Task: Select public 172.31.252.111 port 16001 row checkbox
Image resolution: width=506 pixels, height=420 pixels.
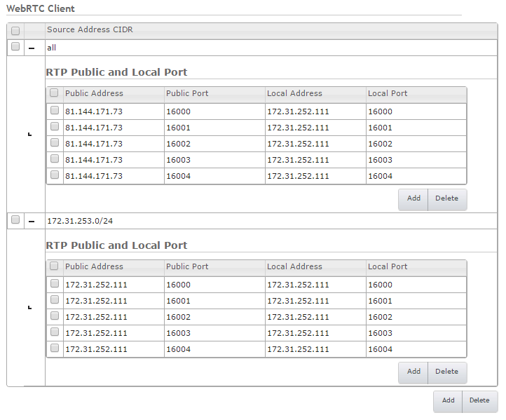Action: (x=55, y=299)
